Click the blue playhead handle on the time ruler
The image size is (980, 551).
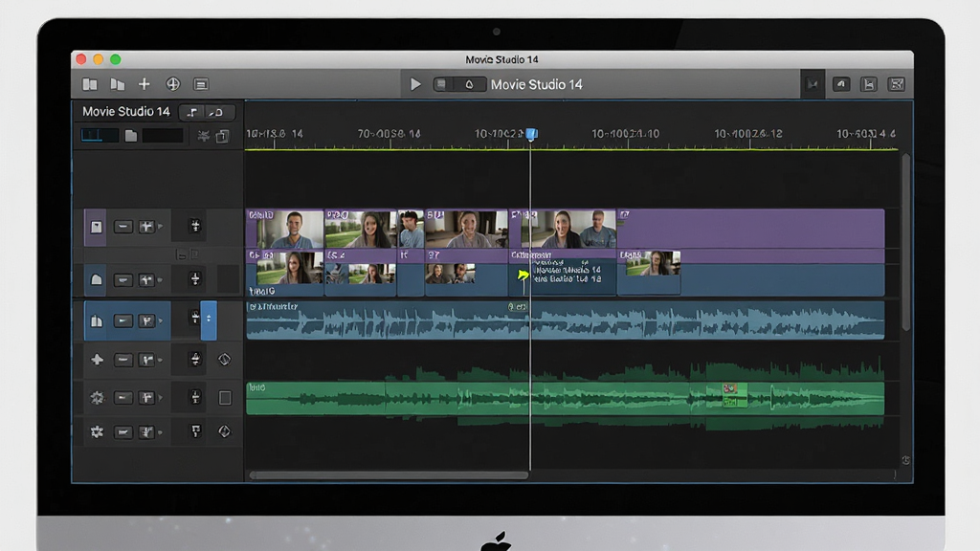click(x=531, y=134)
